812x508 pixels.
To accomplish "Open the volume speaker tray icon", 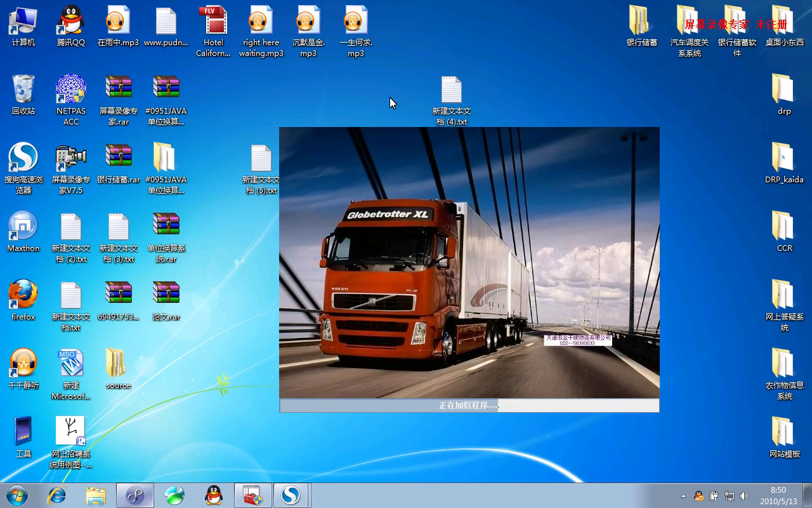I will click(x=744, y=496).
